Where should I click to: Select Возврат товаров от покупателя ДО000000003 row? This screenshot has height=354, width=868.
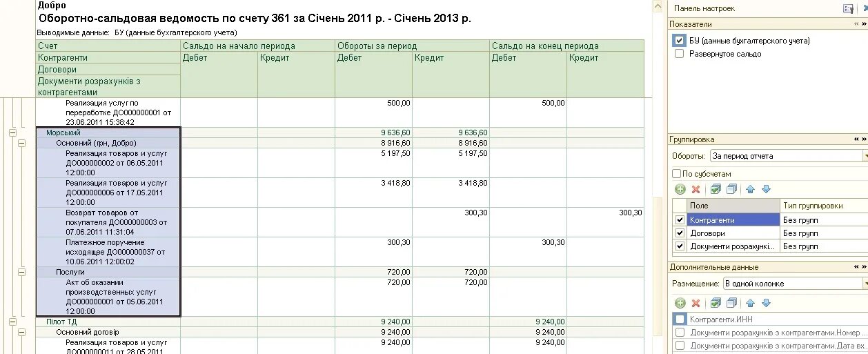(108, 222)
